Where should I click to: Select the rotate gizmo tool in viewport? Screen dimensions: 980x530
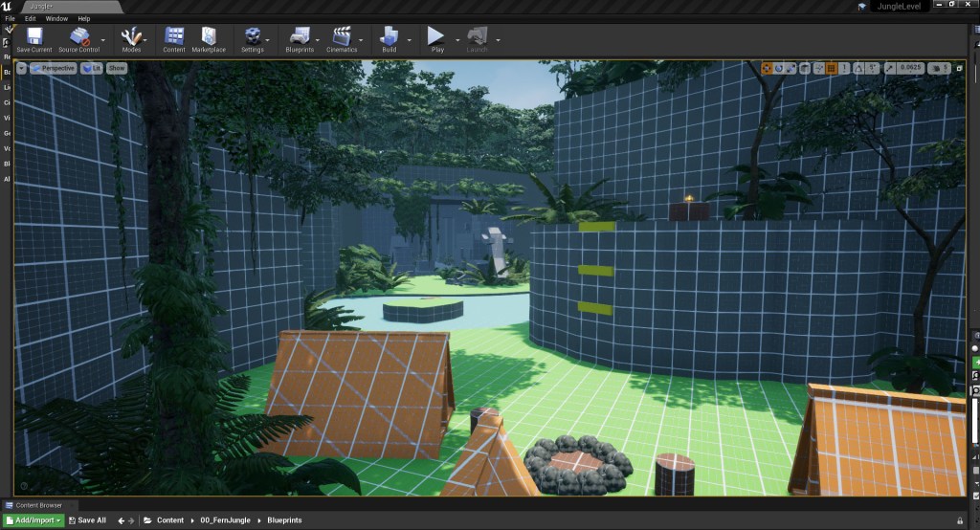pos(779,68)
